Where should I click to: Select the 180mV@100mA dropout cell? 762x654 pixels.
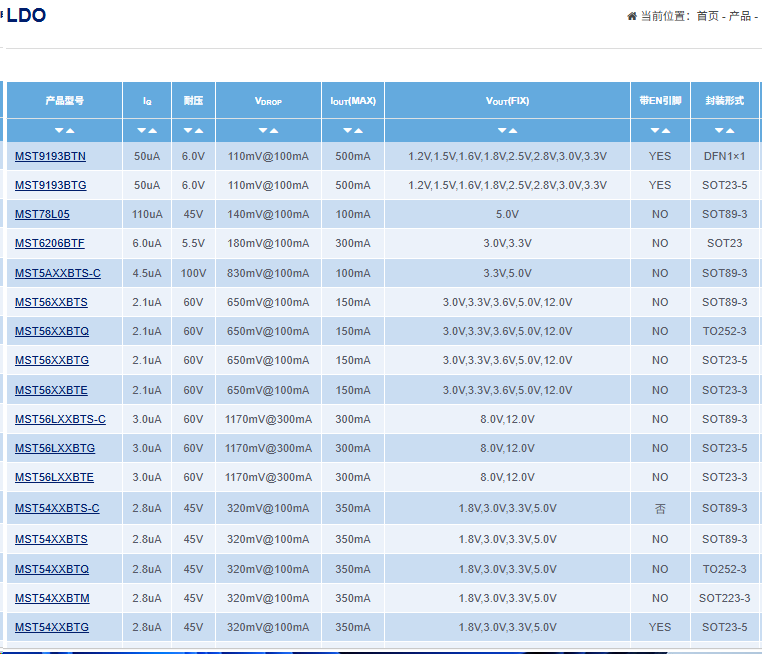(x=268, y=243)
